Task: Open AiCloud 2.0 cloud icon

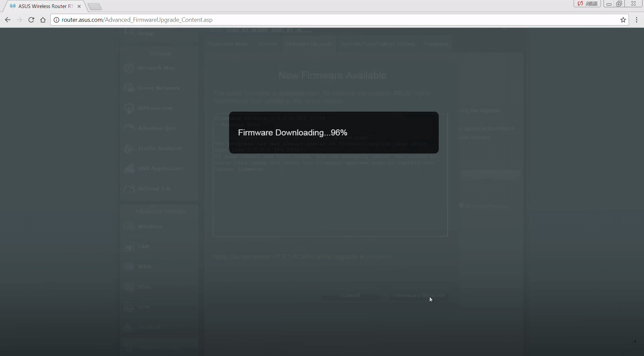Action: click(129, 188)
